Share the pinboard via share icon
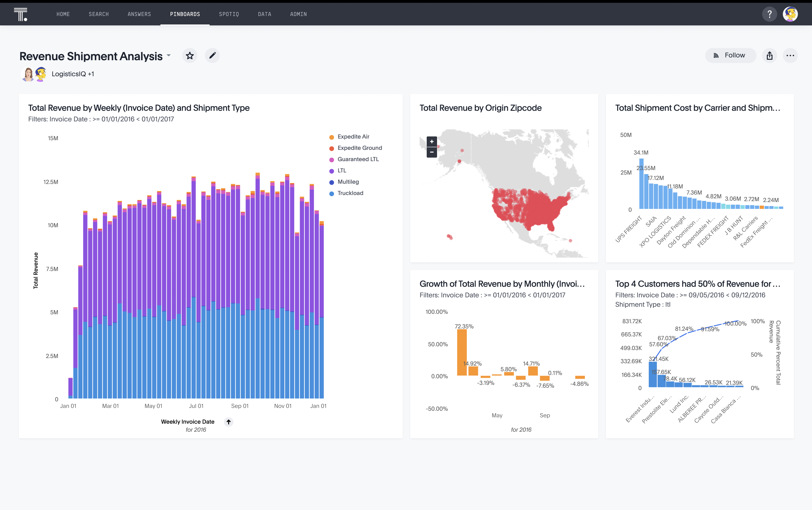Screen dimensions: 812x510 click(x=769, y=56)
